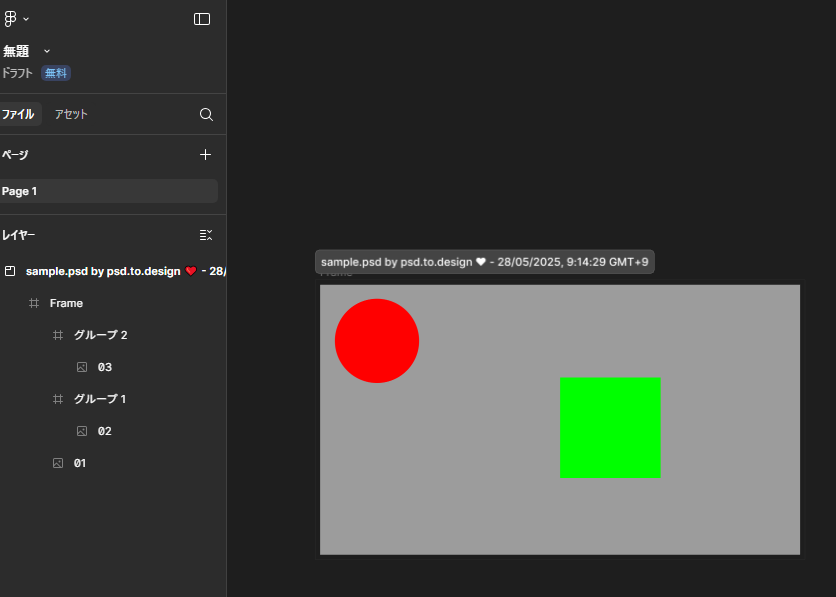Select the red circle on canvas
836x597 pixels.
pos(377,341)
